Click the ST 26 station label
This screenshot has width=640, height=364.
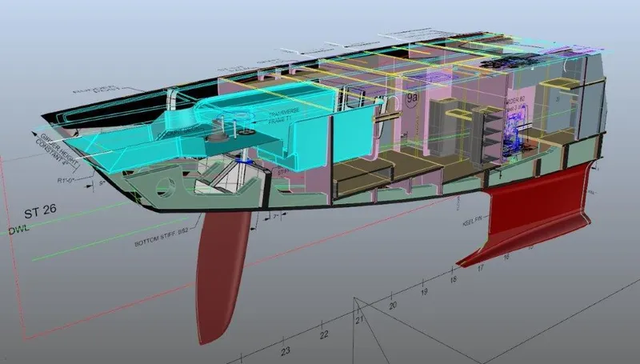(x=40, y=211)
